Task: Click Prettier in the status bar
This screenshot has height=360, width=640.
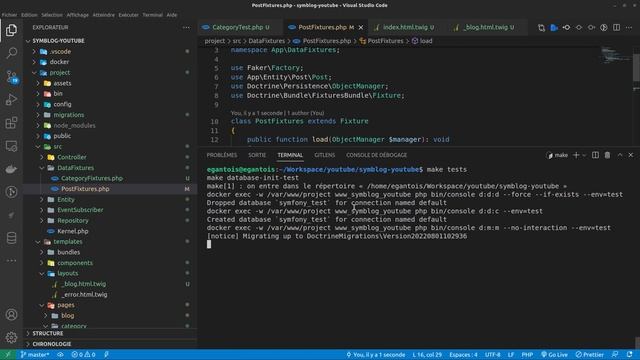Action: click(x=589, y=355)
